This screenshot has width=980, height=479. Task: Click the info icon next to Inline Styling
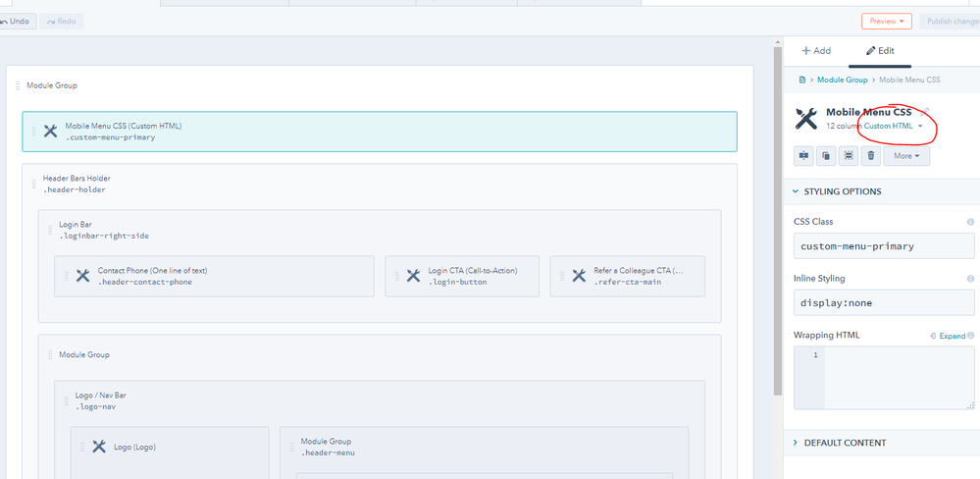pos(970,279)
